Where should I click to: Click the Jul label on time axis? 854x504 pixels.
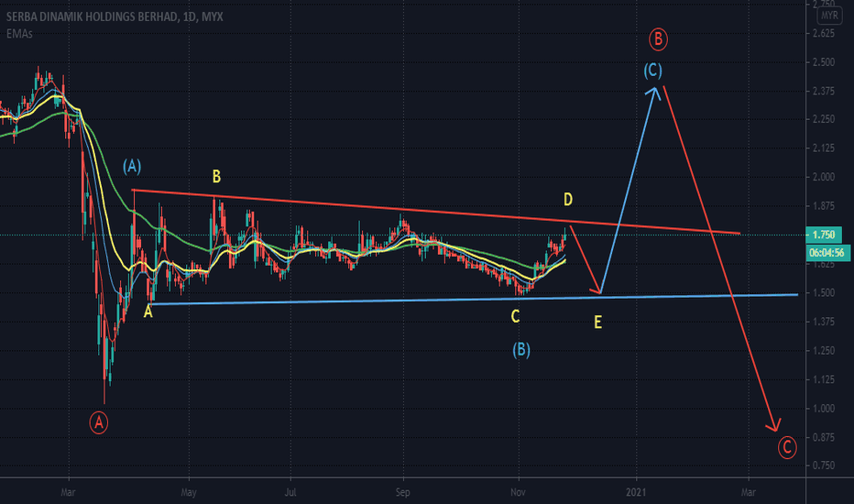(x=290, y=493)
